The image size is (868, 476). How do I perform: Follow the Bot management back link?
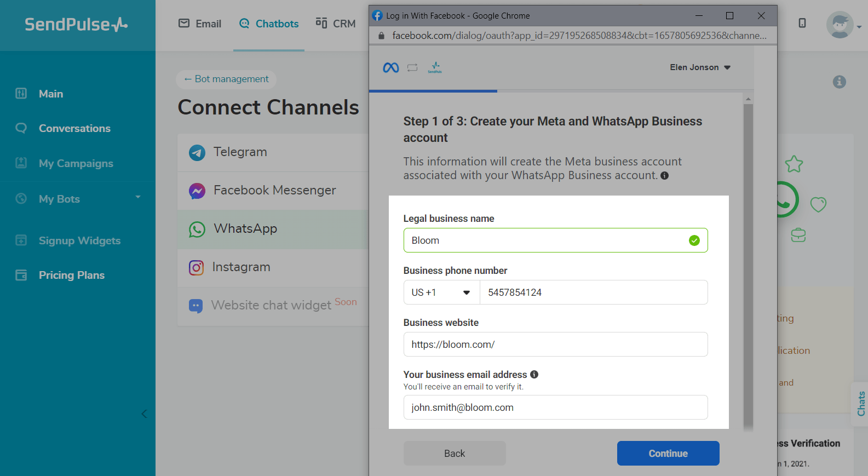226,79
